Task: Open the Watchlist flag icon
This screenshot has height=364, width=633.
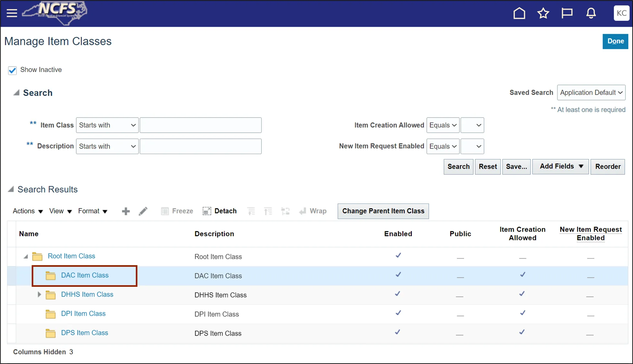Action: (567, 13)
